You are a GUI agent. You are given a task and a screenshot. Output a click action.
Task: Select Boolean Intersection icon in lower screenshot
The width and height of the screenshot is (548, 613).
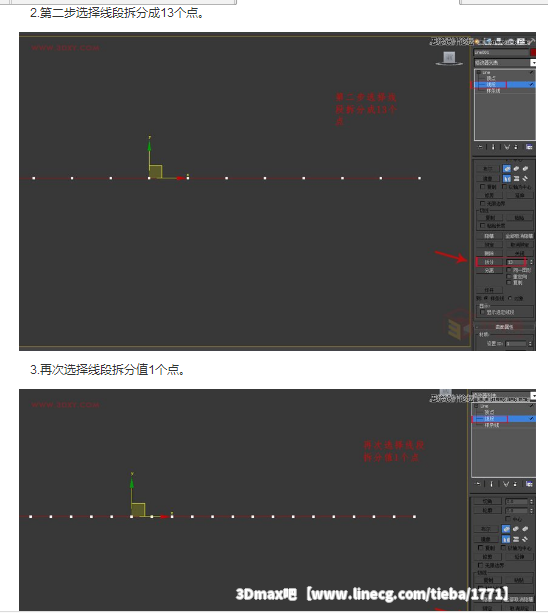(525, 529)
